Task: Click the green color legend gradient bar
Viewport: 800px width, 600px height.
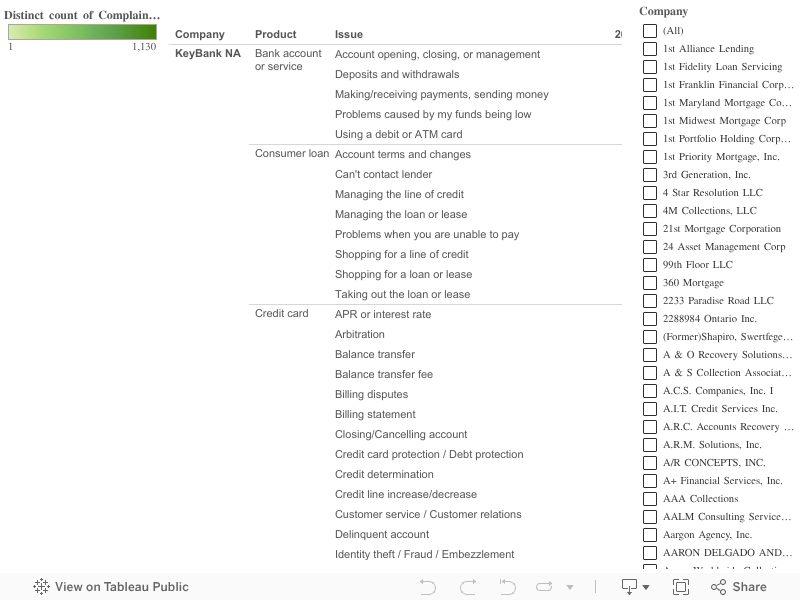Action: (x=82, y=32)
